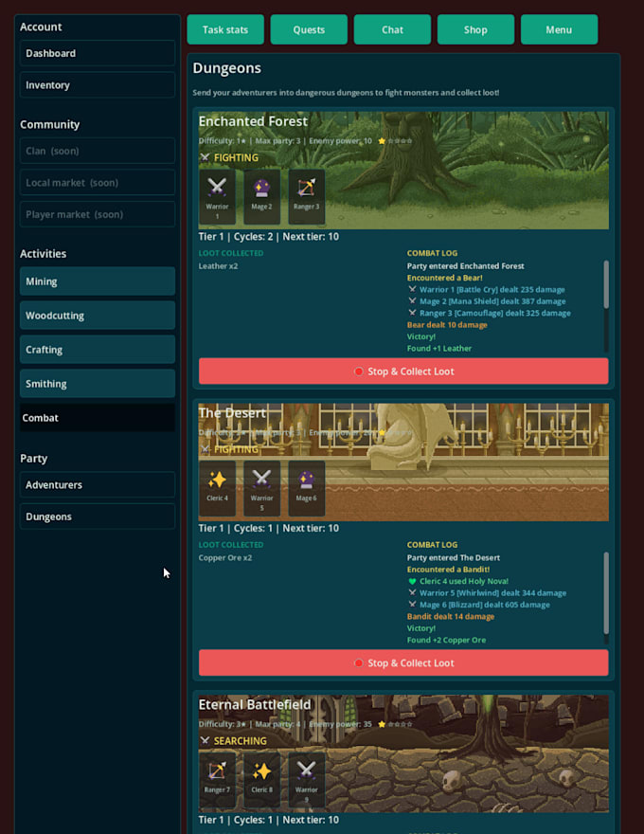The image size is (644, 834).
Task: Click the Local market (soon) entry
Action: [x=98, y=183]
